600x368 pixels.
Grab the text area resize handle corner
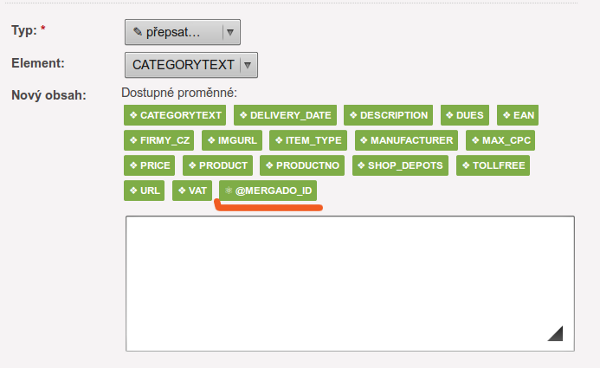tap(556, 333)
